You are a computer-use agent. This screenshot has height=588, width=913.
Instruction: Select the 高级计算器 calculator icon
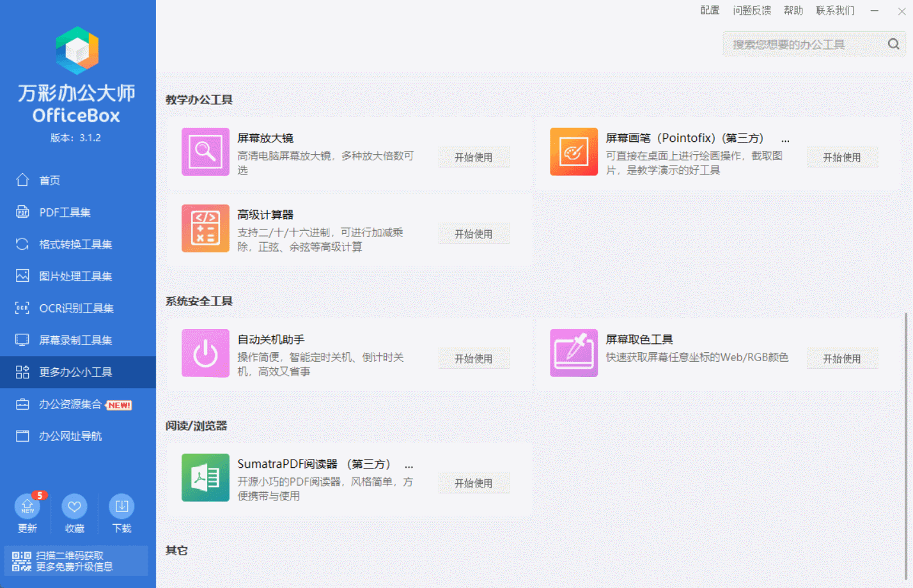[205, 228]
